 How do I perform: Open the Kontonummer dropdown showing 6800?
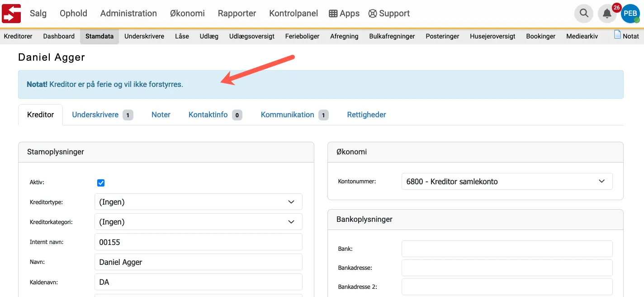tap(507, 181)
